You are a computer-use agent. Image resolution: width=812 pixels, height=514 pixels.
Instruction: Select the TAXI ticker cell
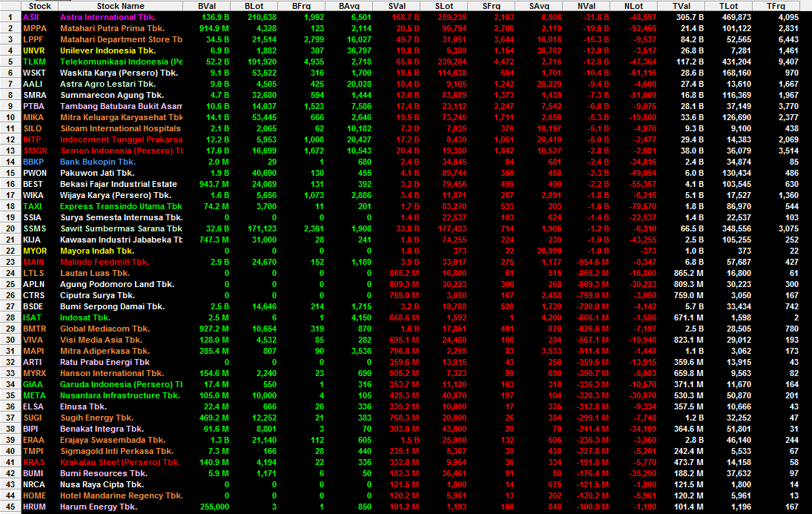coord(32,207)
